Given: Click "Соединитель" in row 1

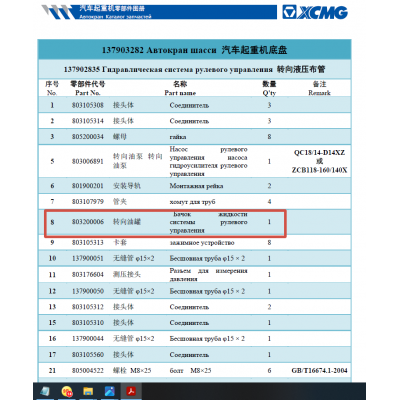Looking at the screenshot, I should pos(189,105).
